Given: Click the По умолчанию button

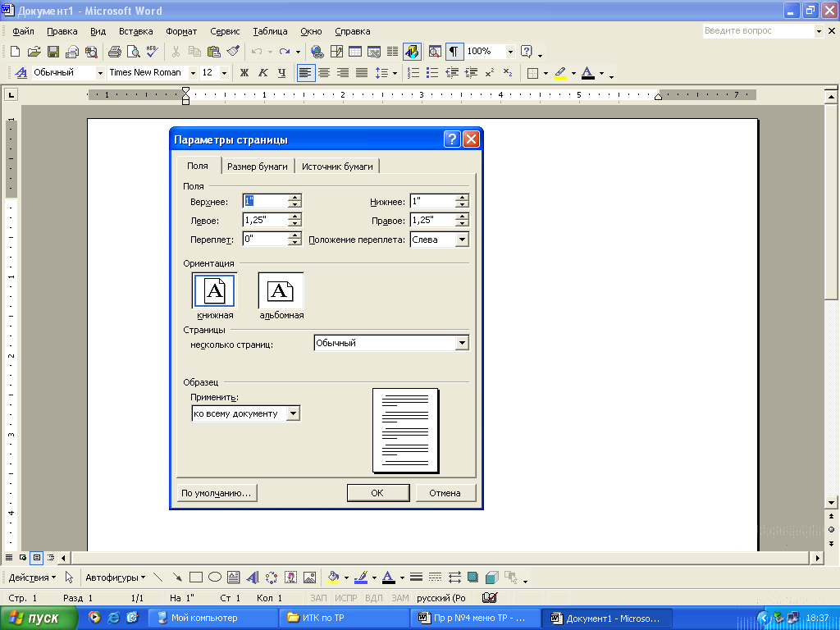Looking at the screenshot, I should (217, 493).
